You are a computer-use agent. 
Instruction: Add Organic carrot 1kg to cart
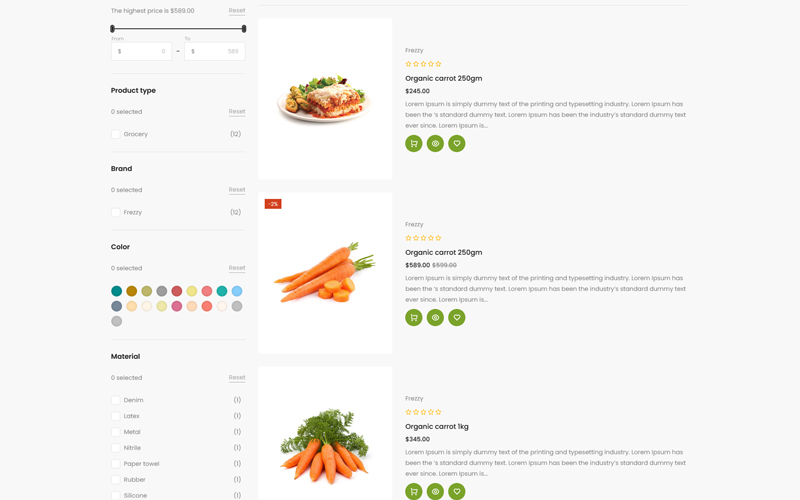click(x=414, y=491)
